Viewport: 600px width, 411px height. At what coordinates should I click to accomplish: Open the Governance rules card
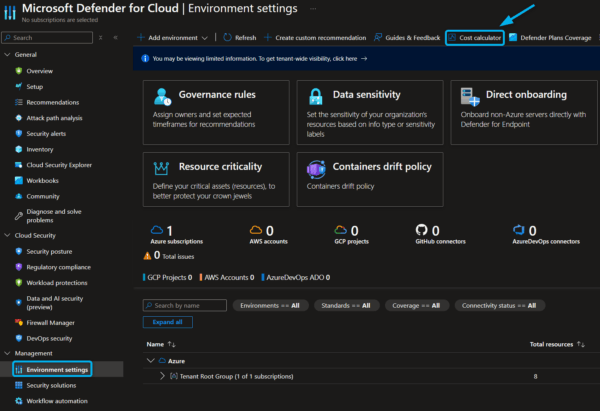point(216,113)
